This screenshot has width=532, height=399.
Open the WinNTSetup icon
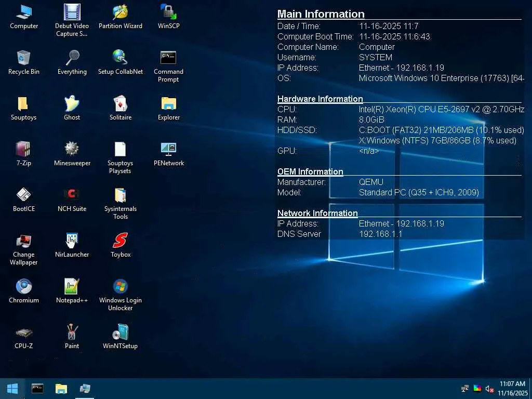[x=121, y=338]
